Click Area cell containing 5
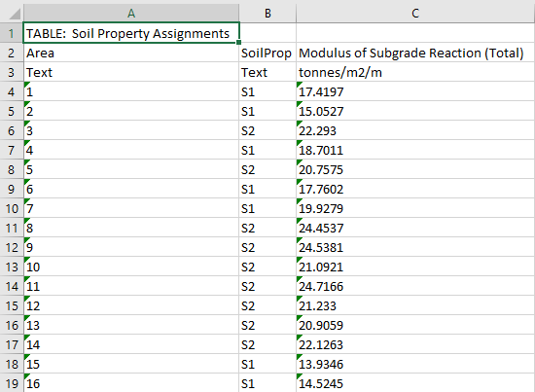 [x=131, y=169]
